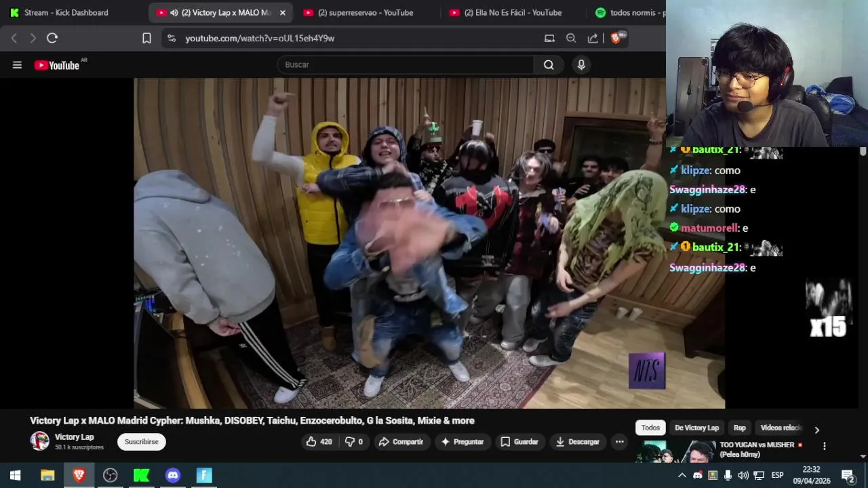Viewport: 868px width, 488px height.
Task: Open the Discord tray icon
Action: click(698, 475)
